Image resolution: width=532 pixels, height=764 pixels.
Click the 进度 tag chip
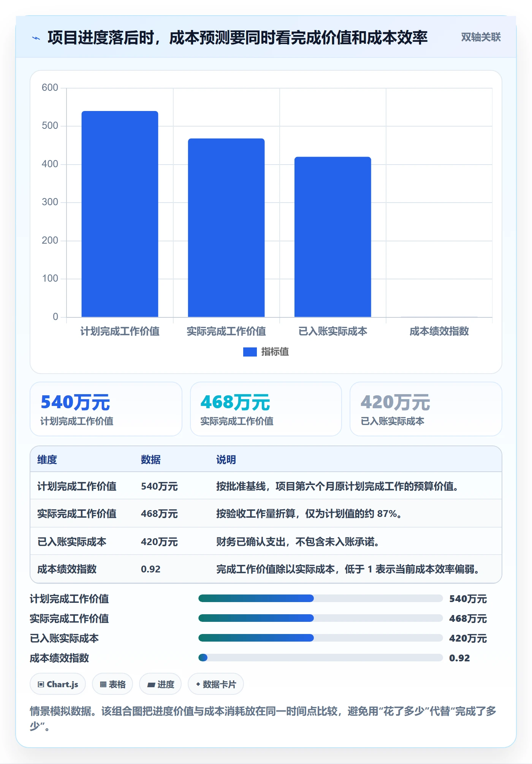pos(160,684)
